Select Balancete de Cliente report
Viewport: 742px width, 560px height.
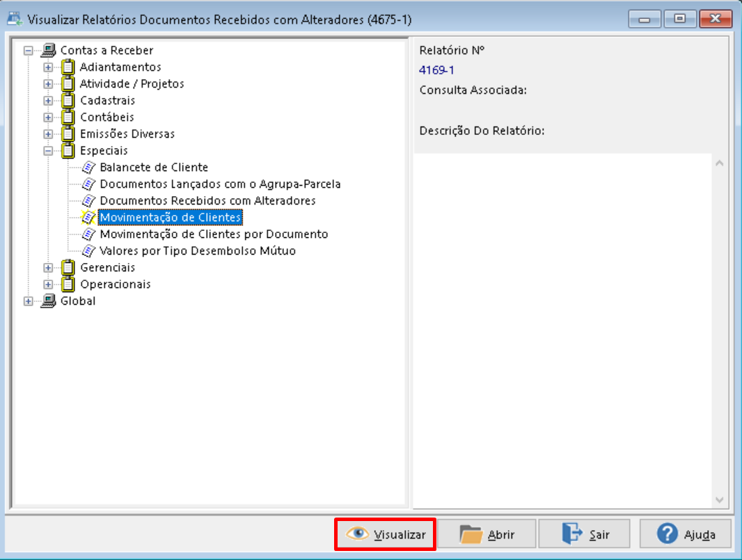click(154, 168)
